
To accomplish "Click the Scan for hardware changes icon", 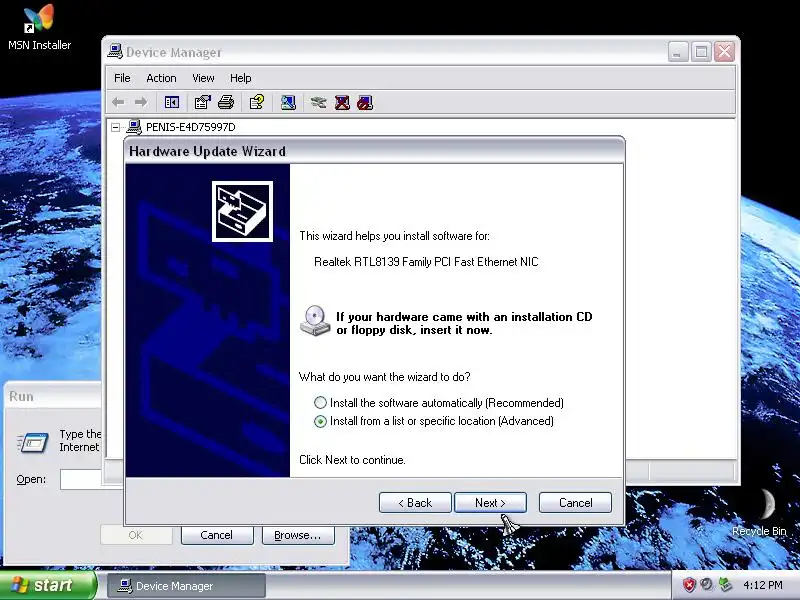I will 288,103.
